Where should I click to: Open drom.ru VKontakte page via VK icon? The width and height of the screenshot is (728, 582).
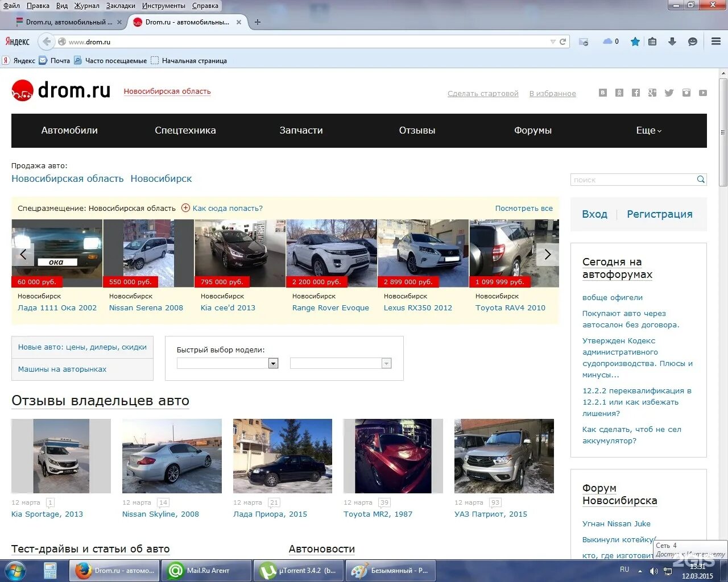602,93
